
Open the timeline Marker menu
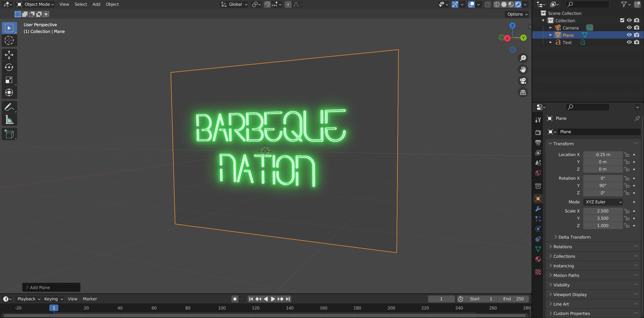90,299
